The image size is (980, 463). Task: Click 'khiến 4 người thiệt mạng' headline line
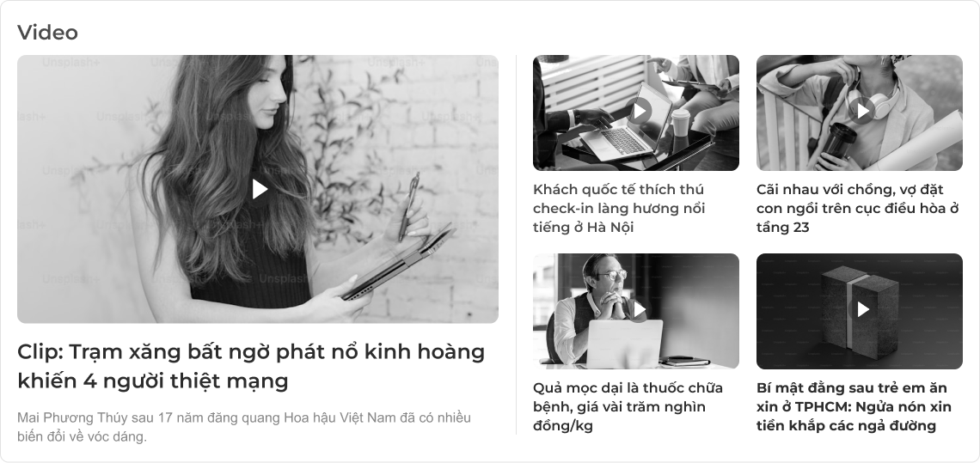(x=152, y=381)
